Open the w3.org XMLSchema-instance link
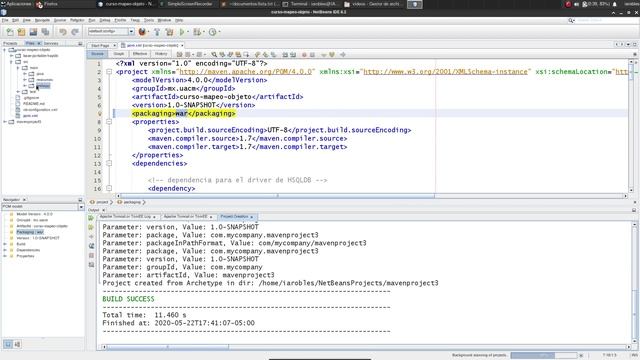The image size is (640, 360). click(445, 72)
